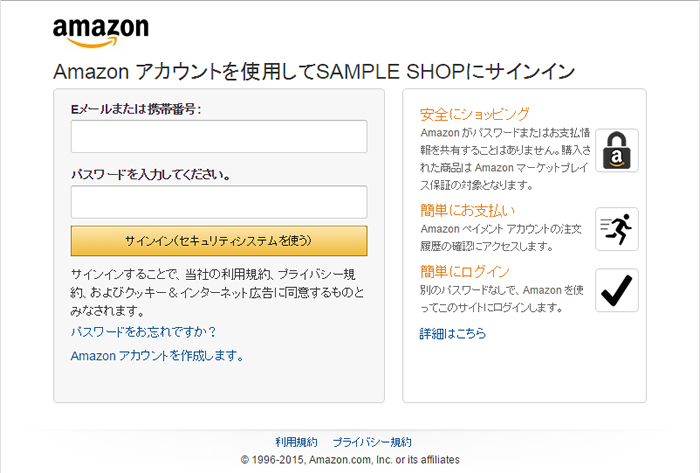This screenshot has width=700, height=473.
Task: Click the terms agreement paragraph under sign-in button
Action: 218,291
